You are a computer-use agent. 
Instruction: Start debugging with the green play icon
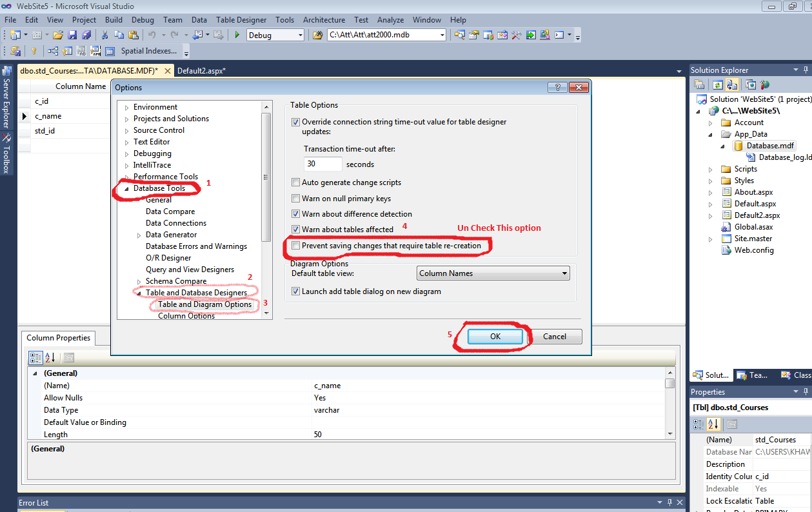tap(237, 35)
